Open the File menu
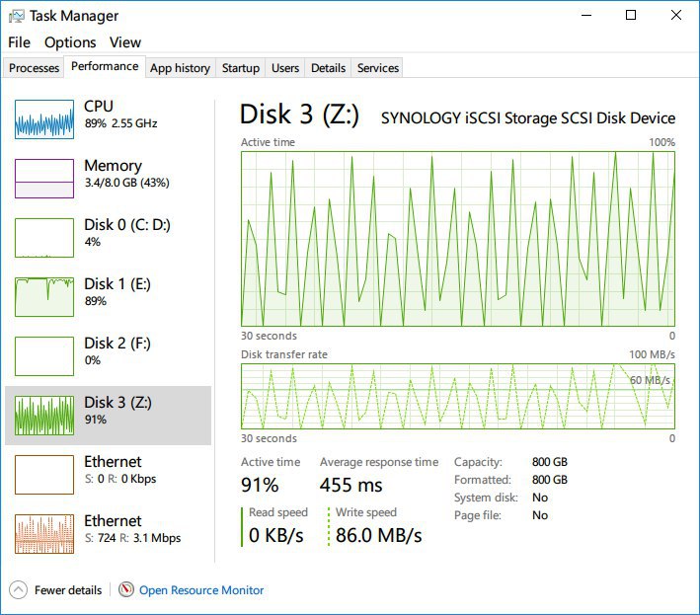700x615 pixels. [x=19, y=42]
